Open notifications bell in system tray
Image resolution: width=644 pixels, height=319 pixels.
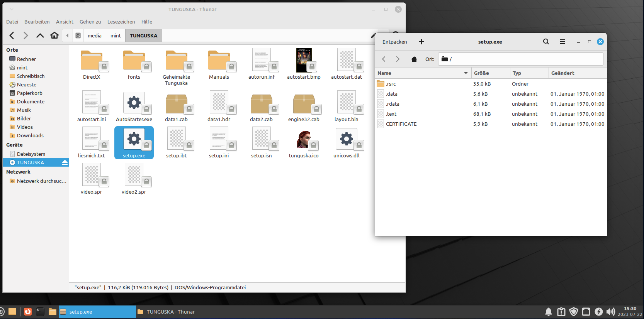pos(549,312)
